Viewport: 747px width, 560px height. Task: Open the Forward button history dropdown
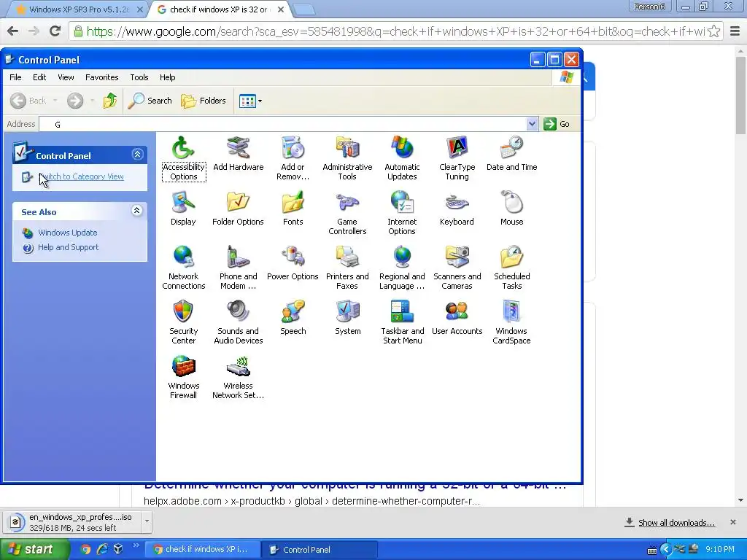(x=92, y=101)
